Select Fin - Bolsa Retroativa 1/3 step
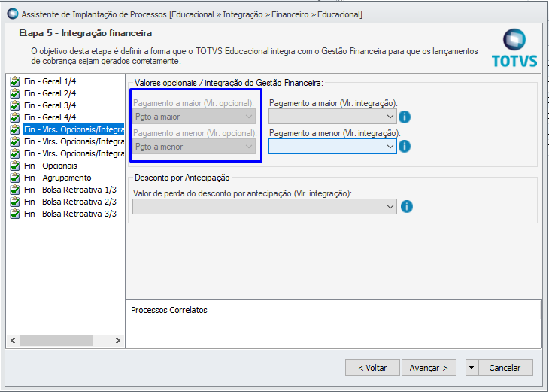 [x=71, y=190]
